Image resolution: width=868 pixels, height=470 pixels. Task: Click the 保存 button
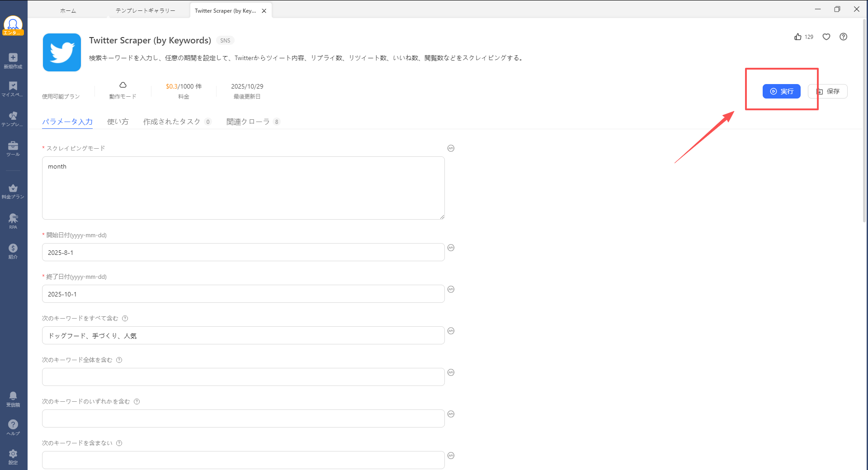tap(828, 91)
